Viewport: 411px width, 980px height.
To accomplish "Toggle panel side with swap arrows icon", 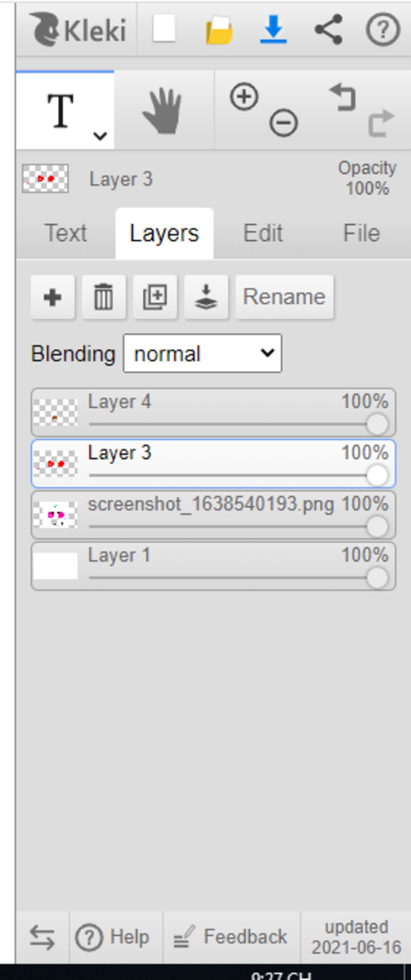I will click(x=42, y=937).
